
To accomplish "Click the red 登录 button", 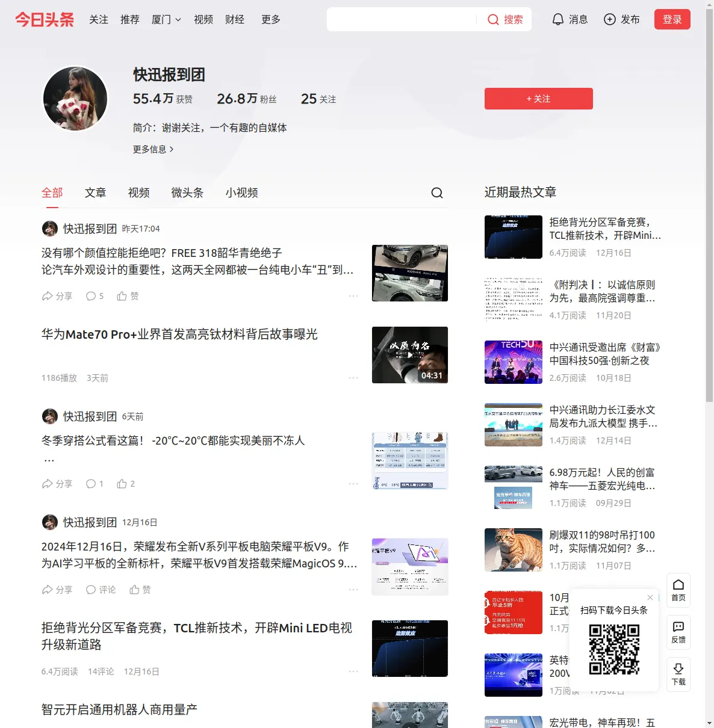I will (672, 19).
